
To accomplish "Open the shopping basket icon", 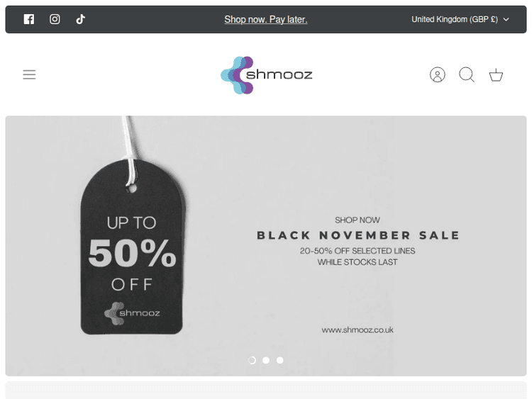I will pyautogui.click(x=496, y=74).
